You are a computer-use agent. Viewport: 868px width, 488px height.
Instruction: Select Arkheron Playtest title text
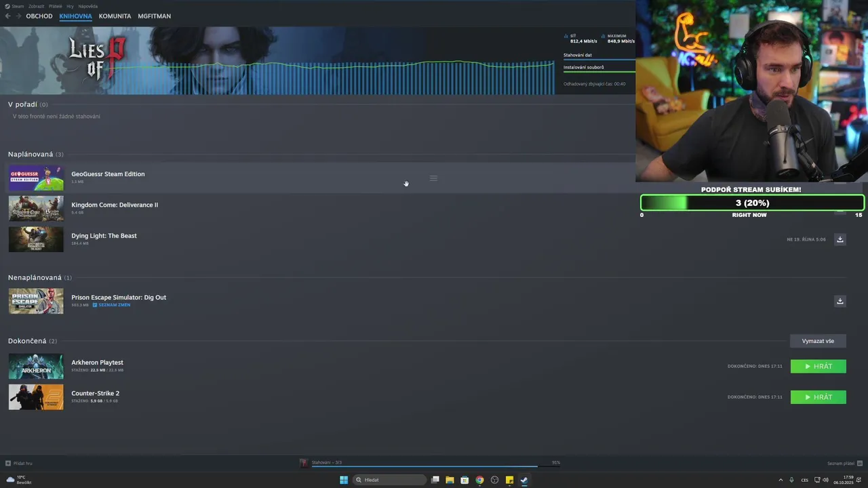coord(97,363)
